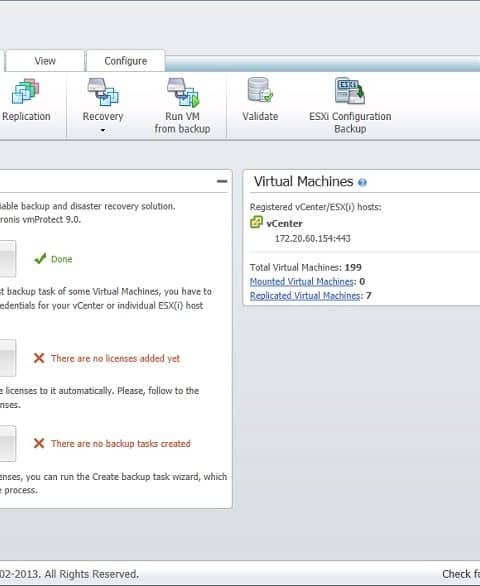The image size is (480, 586).
Task: Click 'There are no licenses added yet'
Action: [115, 358]
